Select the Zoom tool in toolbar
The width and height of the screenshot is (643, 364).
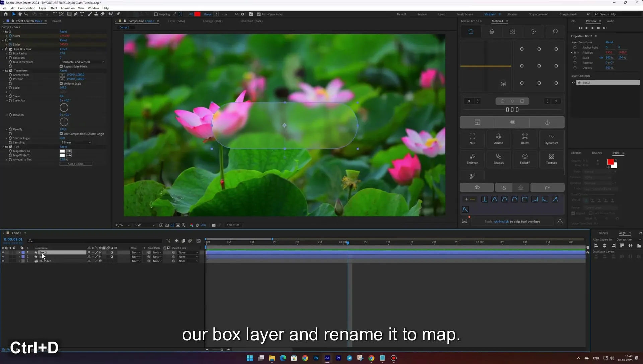tap(26, 14)
